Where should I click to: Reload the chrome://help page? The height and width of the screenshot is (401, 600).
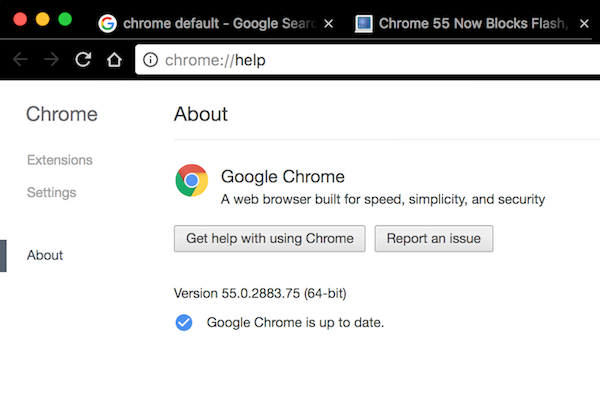[x=83, y=59]
